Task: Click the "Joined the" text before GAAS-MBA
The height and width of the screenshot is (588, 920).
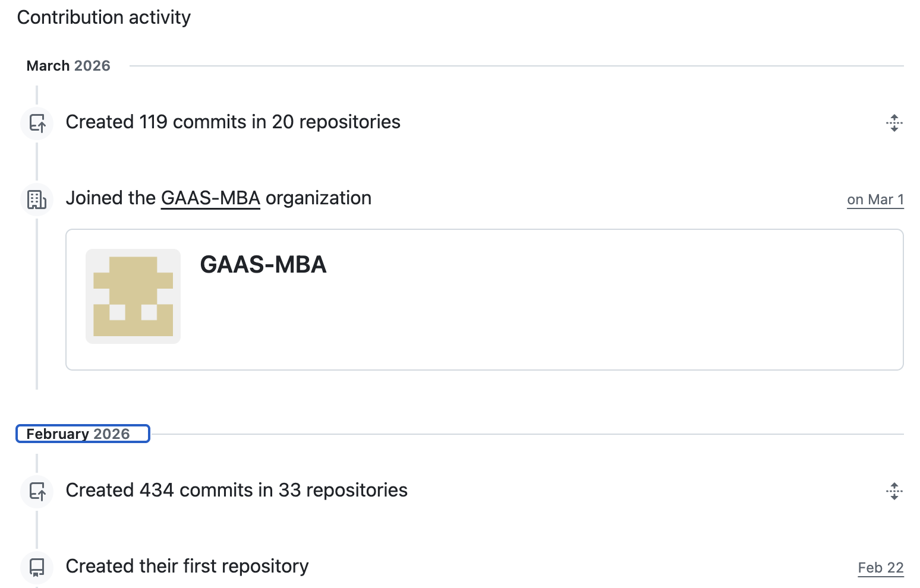Action: tap(111, 198)
